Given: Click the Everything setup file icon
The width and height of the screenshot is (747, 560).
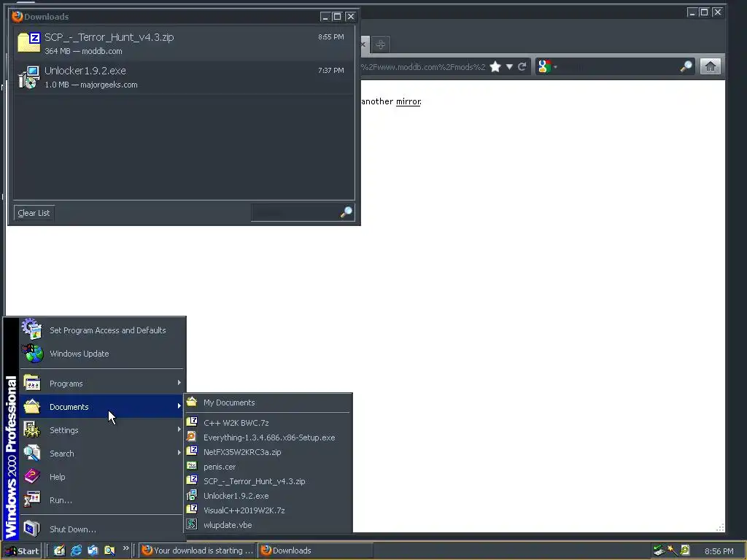Looking at the screenshot, I should [x=192, y=436].
